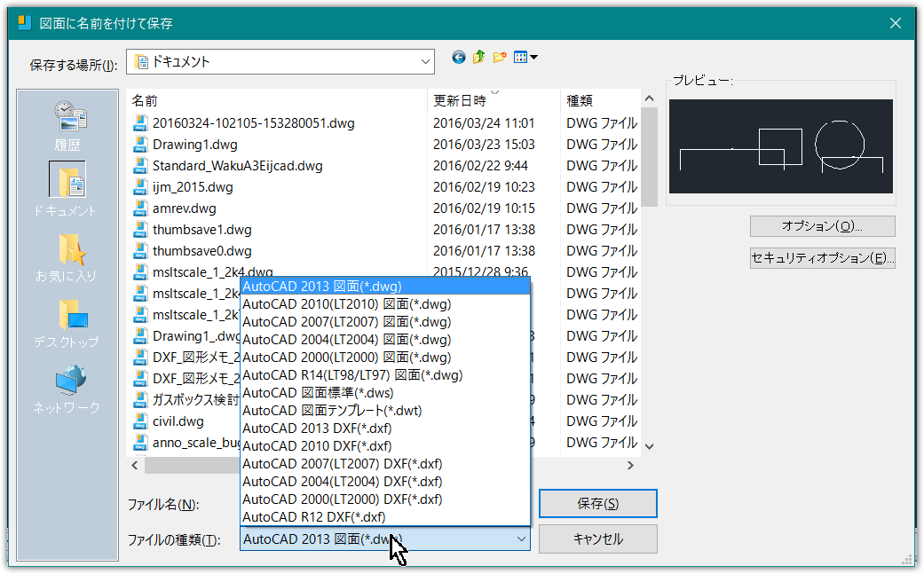This screenshot has height=574, width=924.
Task: Click the DWG icon beside ijm_2015.dwg
Action: tap(140, 186)
